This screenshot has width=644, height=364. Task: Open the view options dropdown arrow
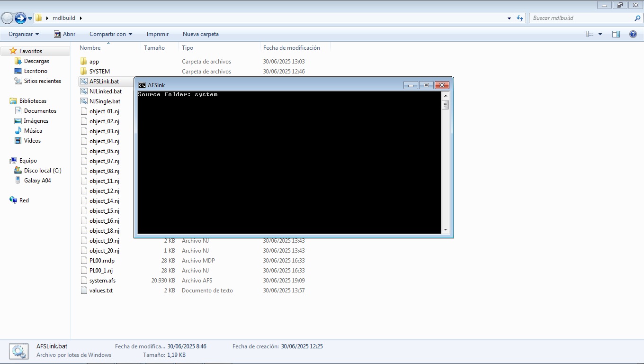(600, 34)
